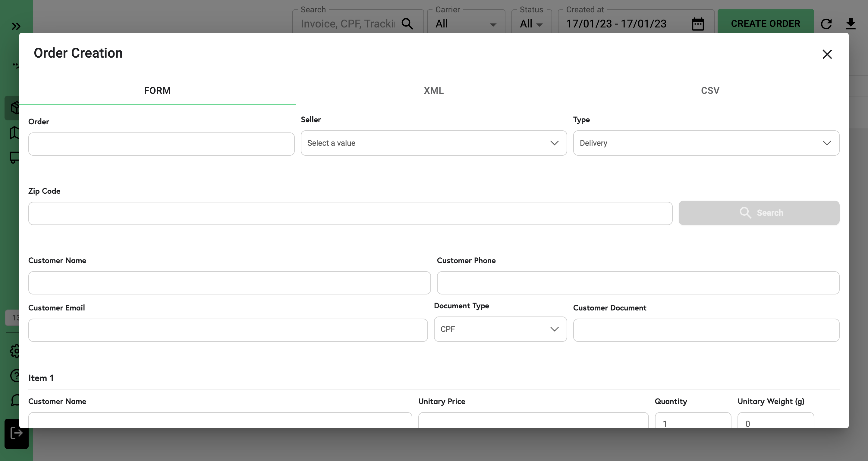Screen dimensions: 868x461
Task: Click the refresh orders icon
Action: [x=826, y=24]
